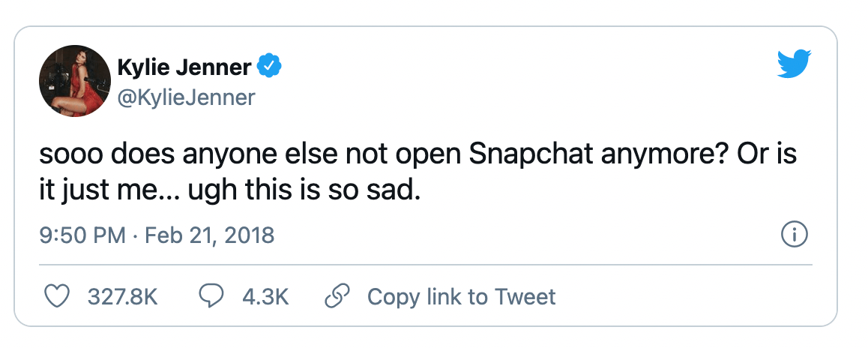
Task: Click the blue verified checkmark badge
Action: (269, 67)
